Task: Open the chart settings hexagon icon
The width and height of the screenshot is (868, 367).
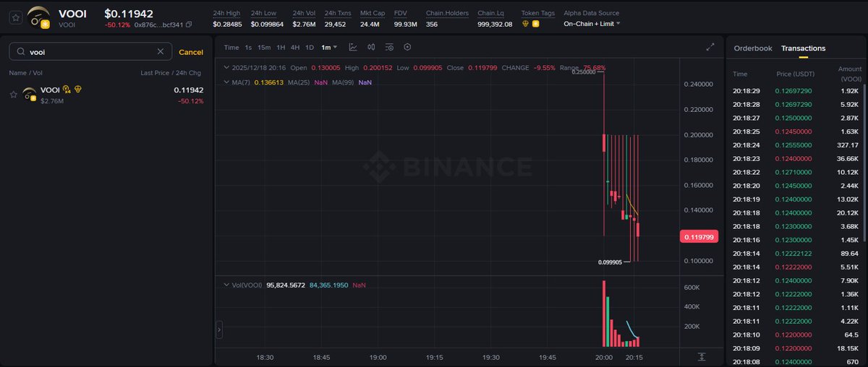Action: 407,47
